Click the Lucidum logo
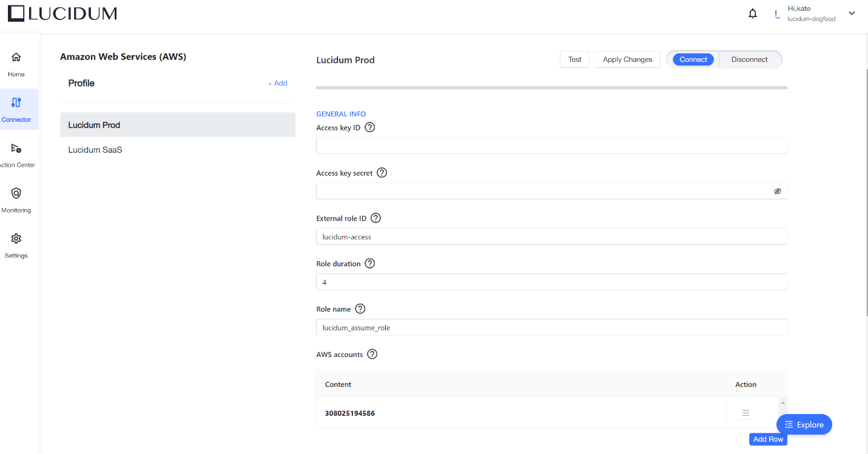The image size is (868, 454). [x=62, y=13]
